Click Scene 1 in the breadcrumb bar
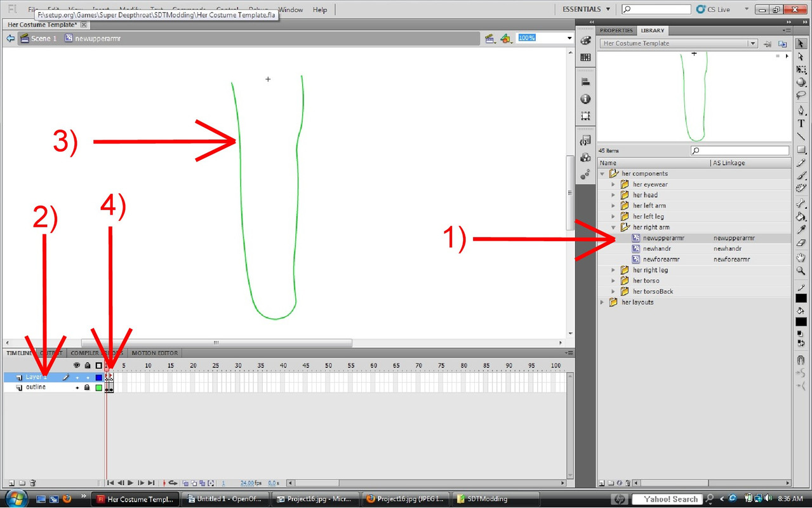This screenshot has height=508, width=812. [x=43, y=39]
